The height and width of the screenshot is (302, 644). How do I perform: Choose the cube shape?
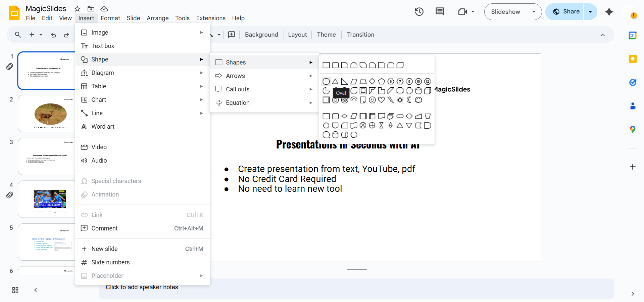click(428, 91)
